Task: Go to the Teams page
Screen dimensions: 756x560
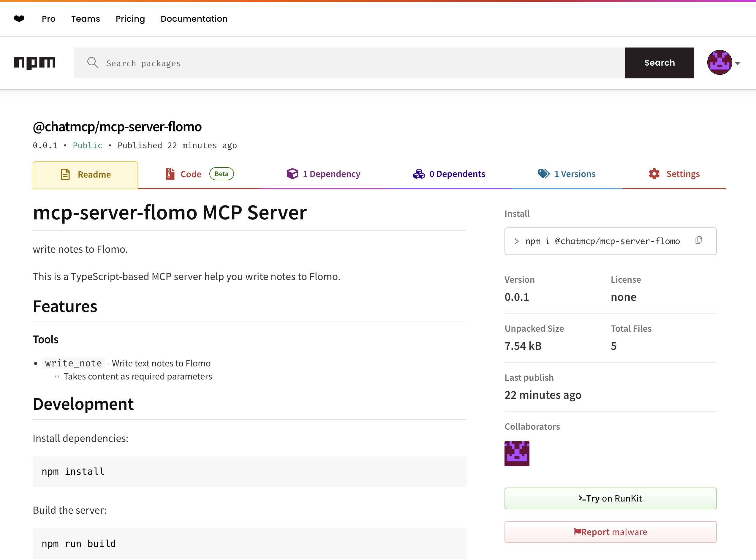Action: tap(86, 19)
